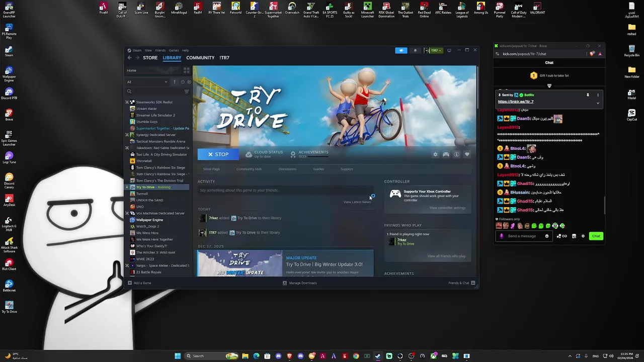Image resolution: width=644 pixels, height=362 pixels.
Task: Open the View menu in Steam
Action: point(148,50)
